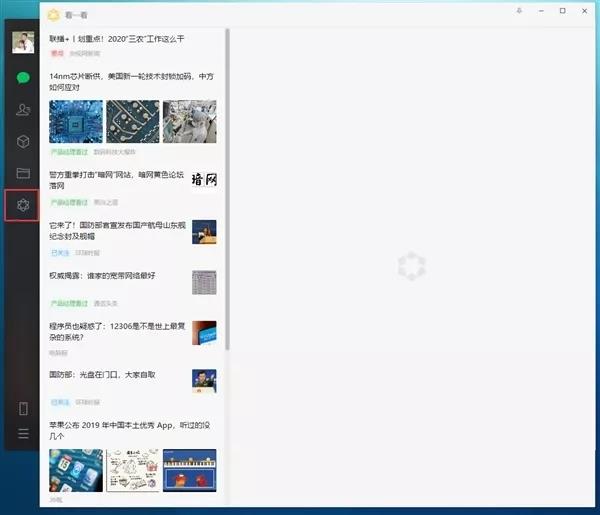The width and height of the screenshot is (600, 515).
Task: Open the 国产航母山东舰 article
Action: point(117,231)
